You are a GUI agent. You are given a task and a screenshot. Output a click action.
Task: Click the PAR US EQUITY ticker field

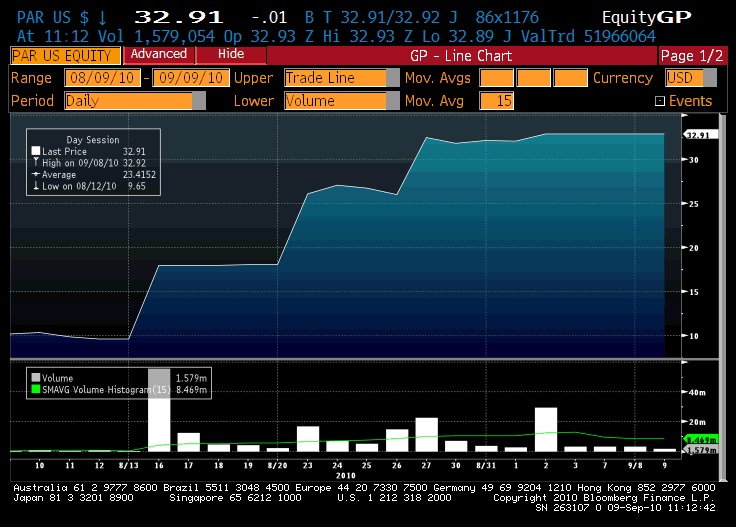pyautogui.click(x=65, y=56)
